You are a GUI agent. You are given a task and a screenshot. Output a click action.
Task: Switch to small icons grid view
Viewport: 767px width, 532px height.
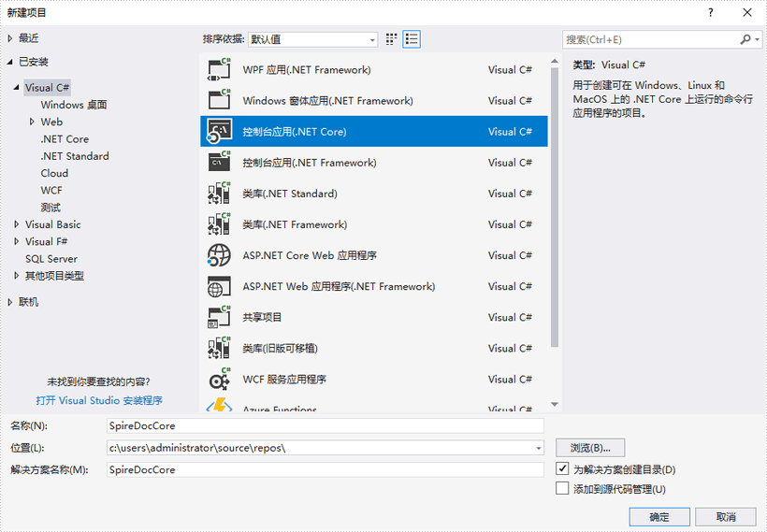pyautogui.click(x=392, y=39)
